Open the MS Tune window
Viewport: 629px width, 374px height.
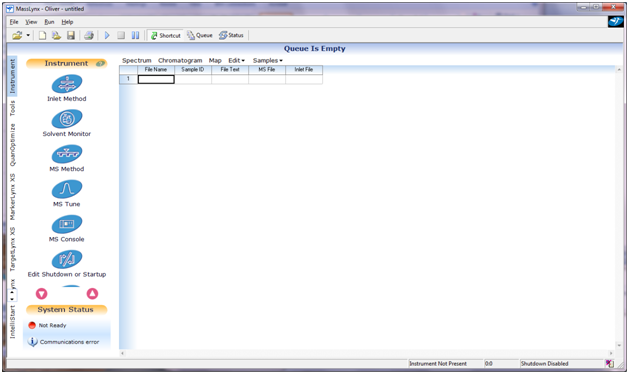[x=67, y=189]
